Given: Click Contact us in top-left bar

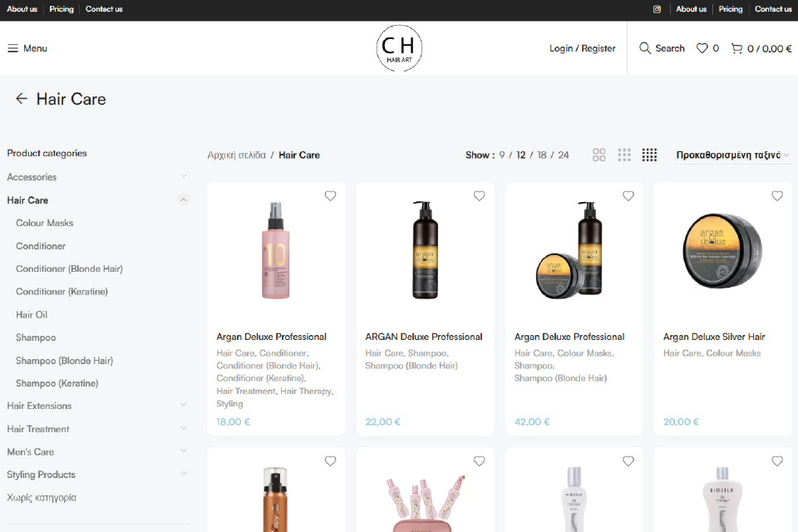Looking at the screenshot, I should (104, 9).
